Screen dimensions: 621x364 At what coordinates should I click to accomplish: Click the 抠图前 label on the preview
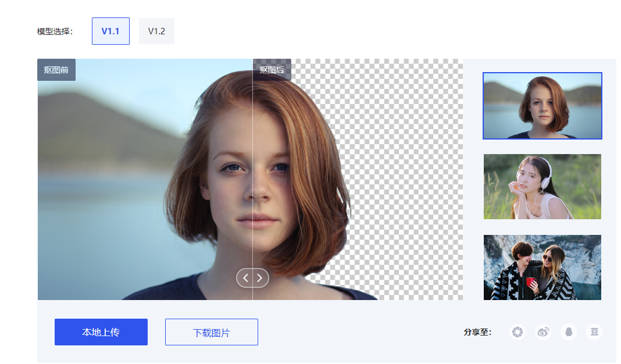tap(56, 70)
